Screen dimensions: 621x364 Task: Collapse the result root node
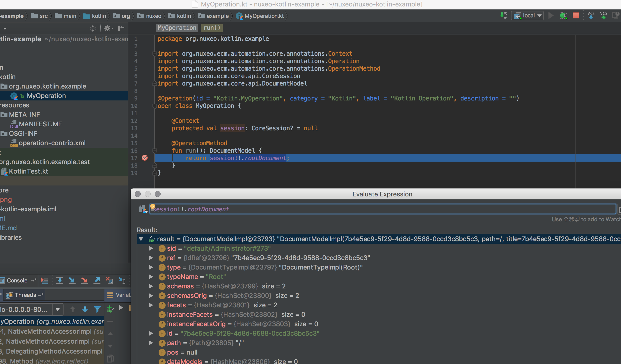pos(141,239)
